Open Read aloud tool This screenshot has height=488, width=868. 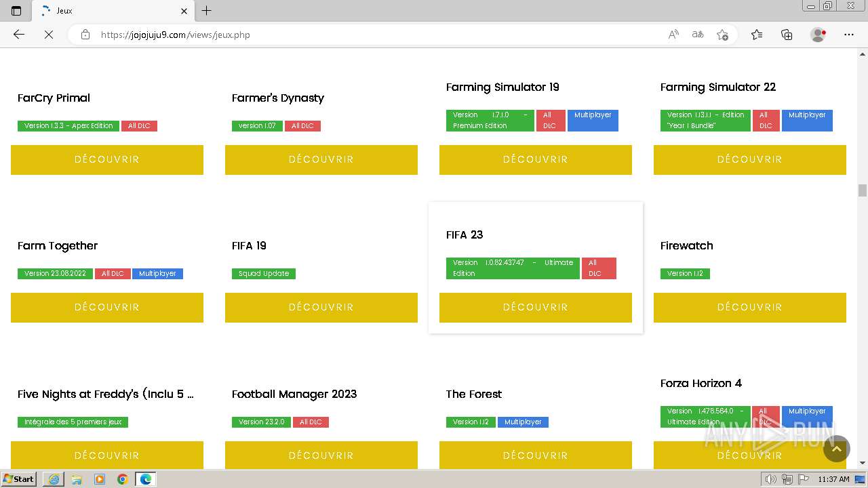673,35
